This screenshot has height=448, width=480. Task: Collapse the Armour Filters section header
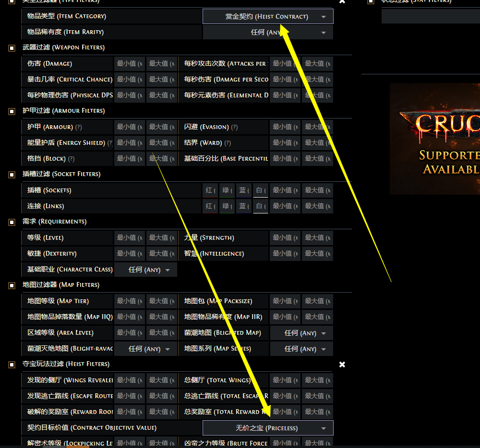tap(63, 111)
